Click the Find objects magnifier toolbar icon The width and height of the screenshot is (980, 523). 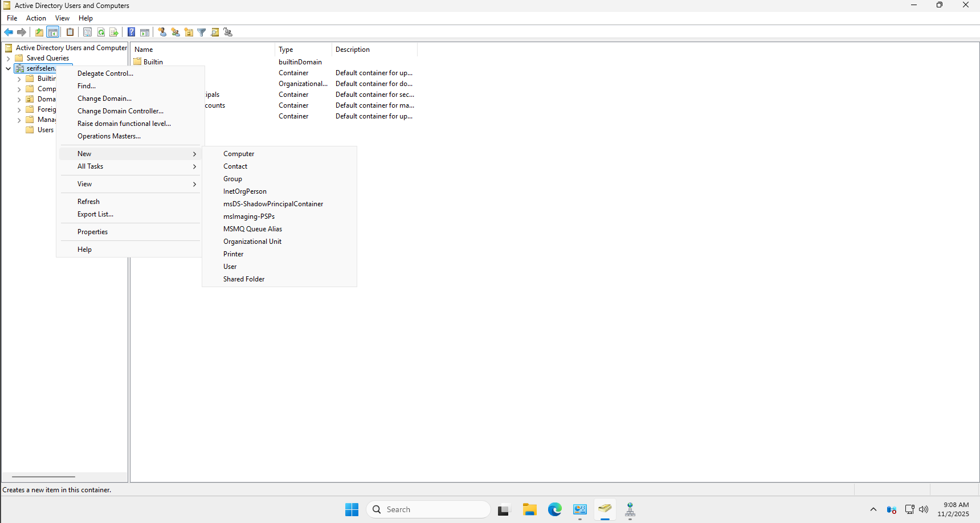[215, 32]
